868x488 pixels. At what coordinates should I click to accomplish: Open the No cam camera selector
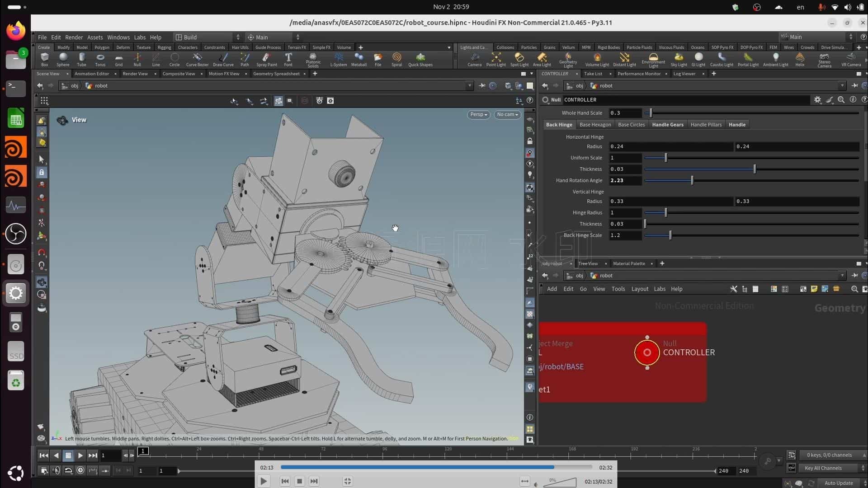(507, 114)
